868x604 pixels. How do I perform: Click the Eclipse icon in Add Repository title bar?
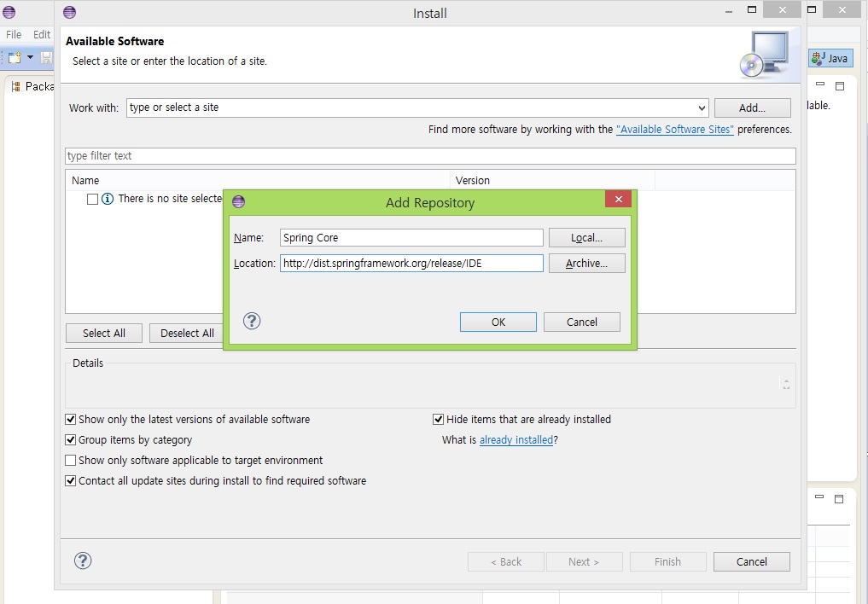(x=238, y=202)
